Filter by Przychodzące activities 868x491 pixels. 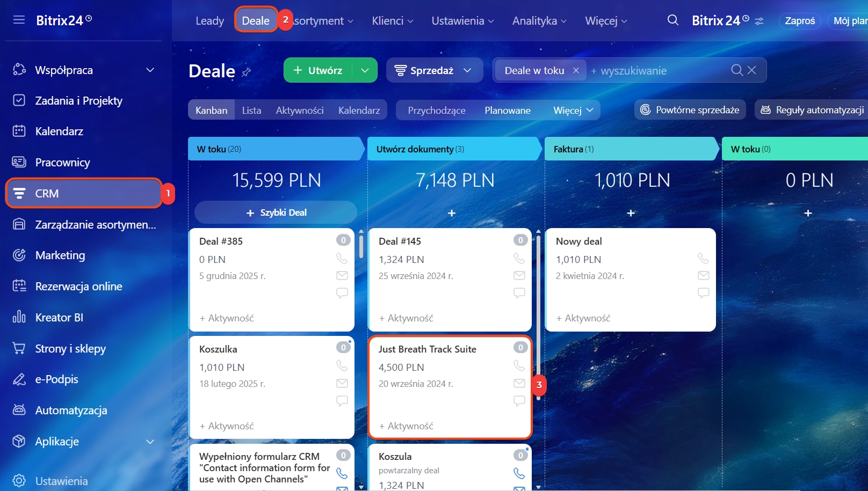coord(437,110)
